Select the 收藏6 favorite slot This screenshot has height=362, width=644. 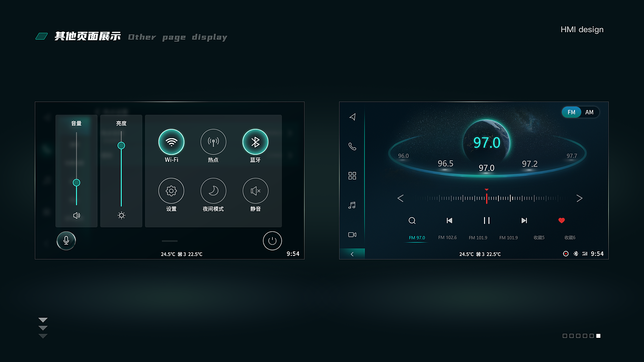coord(570,238)
